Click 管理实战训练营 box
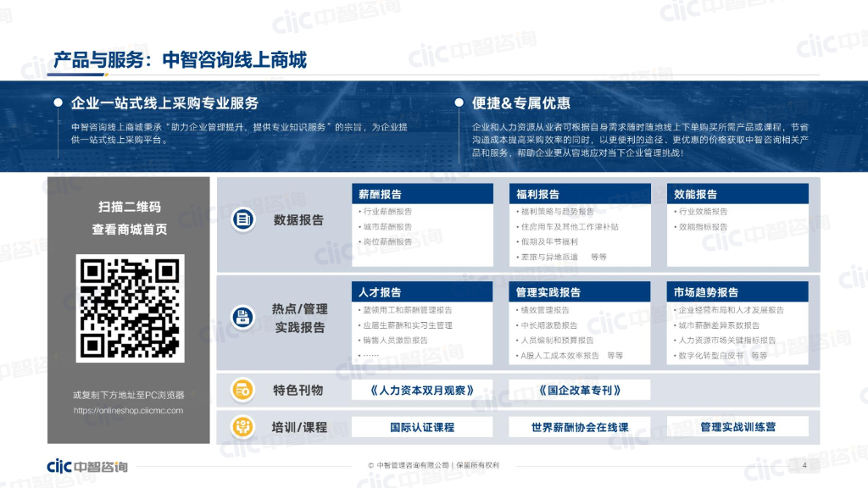Viewport: 868px width, 488px height. [737, 427]
